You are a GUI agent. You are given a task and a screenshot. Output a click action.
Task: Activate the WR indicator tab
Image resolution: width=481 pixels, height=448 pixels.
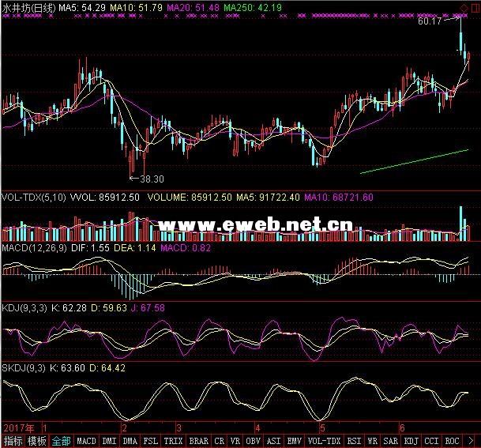pyautogui.click(x=373, y=441)
